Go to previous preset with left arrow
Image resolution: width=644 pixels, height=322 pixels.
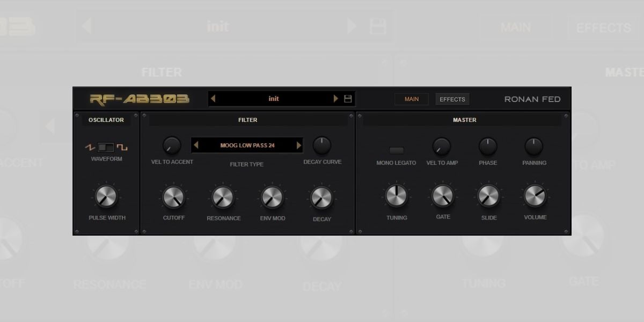coord(214,99)
